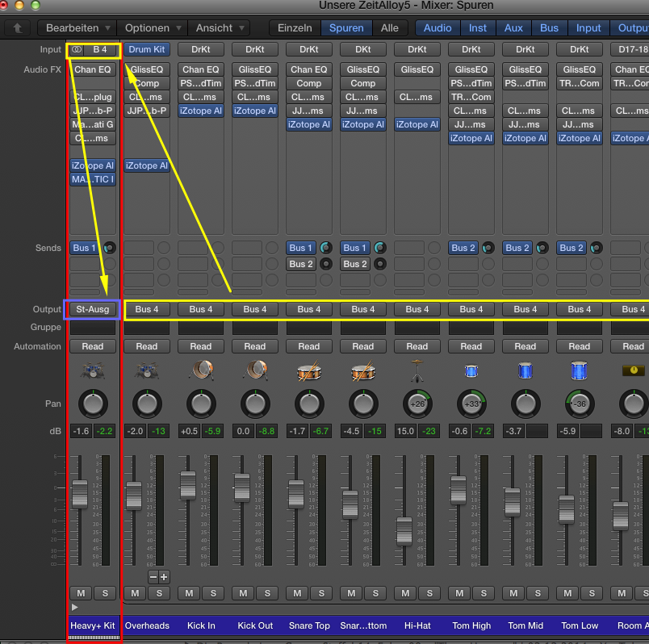Viewport: 649px width, 644px height.
Task: Switch the mixer to Alle view
Action: pos(390,28)
